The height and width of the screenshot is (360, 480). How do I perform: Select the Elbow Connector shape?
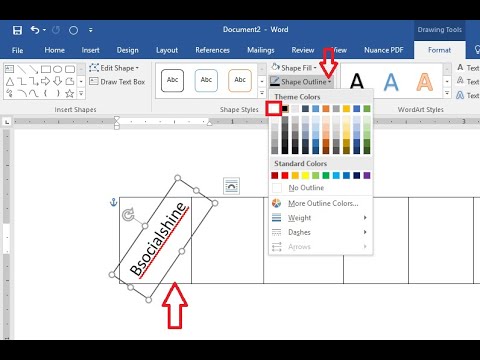coord(22,81)
